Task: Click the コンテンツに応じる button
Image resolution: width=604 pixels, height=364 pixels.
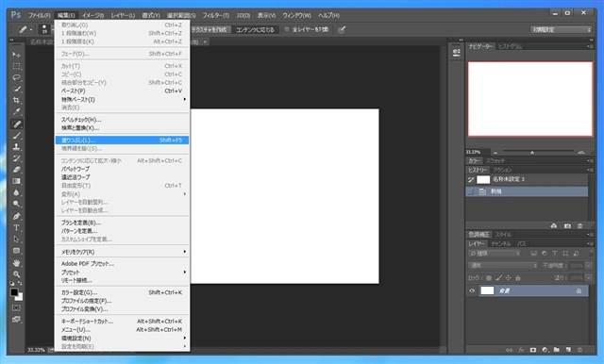Action: (255, 29)
